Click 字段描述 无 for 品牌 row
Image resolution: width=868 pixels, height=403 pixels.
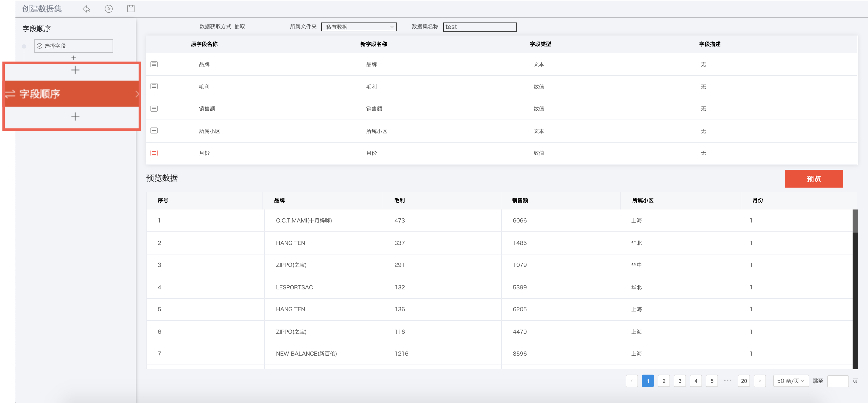click(x=703, y=64)
